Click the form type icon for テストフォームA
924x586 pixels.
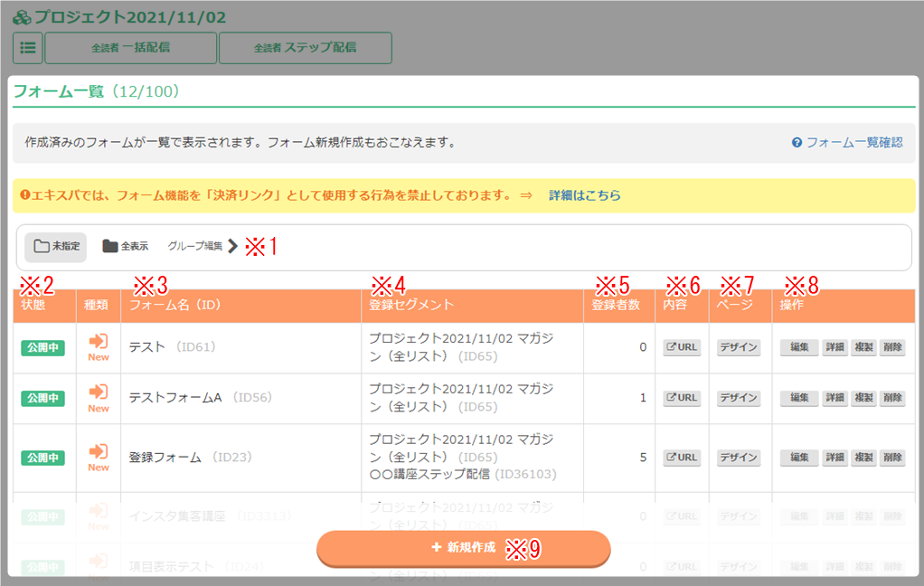point(99,392)
